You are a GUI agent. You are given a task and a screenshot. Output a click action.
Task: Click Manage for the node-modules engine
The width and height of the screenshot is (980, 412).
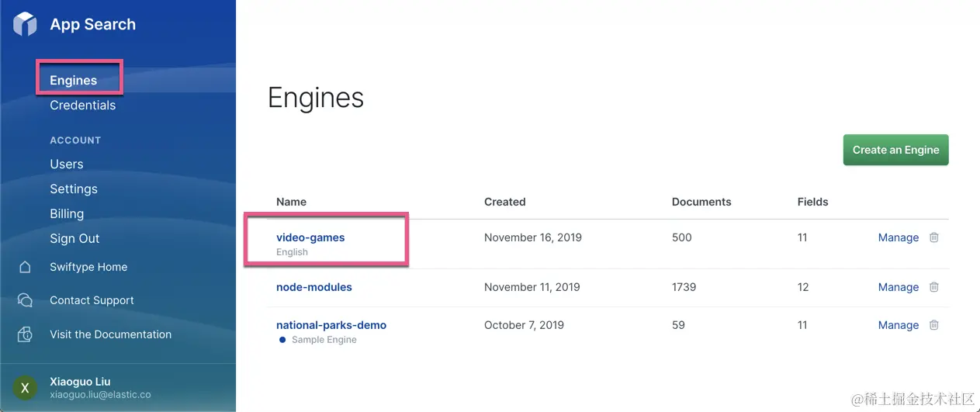pos(899,287)
